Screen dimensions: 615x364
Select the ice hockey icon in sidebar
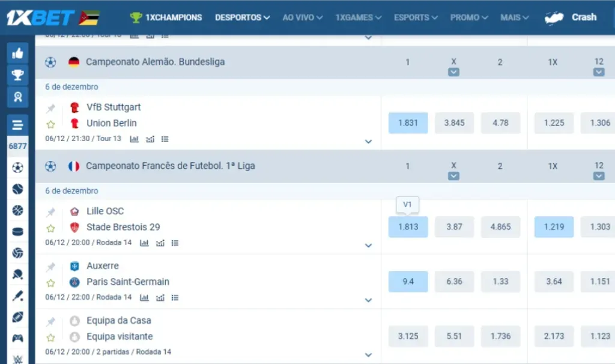pyautogui.click(x=17, y=230)
